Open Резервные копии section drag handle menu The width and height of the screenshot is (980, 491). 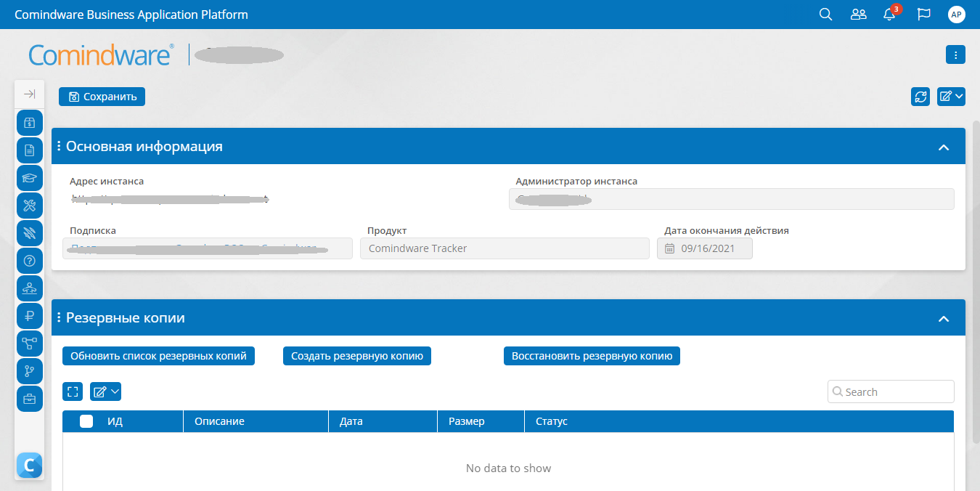[59, 317]
